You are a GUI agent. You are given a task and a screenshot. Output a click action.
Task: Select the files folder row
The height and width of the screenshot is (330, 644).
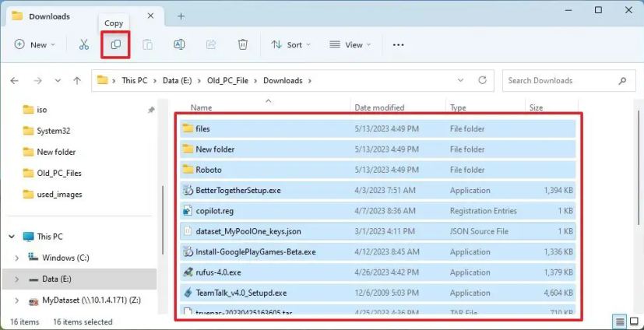tap(378, 128)
